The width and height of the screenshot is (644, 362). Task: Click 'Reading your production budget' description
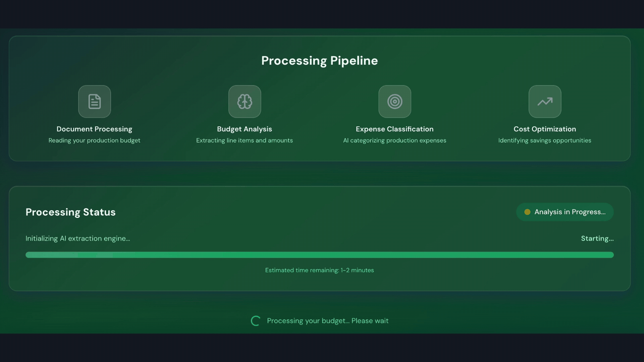(x=94, y=140)
